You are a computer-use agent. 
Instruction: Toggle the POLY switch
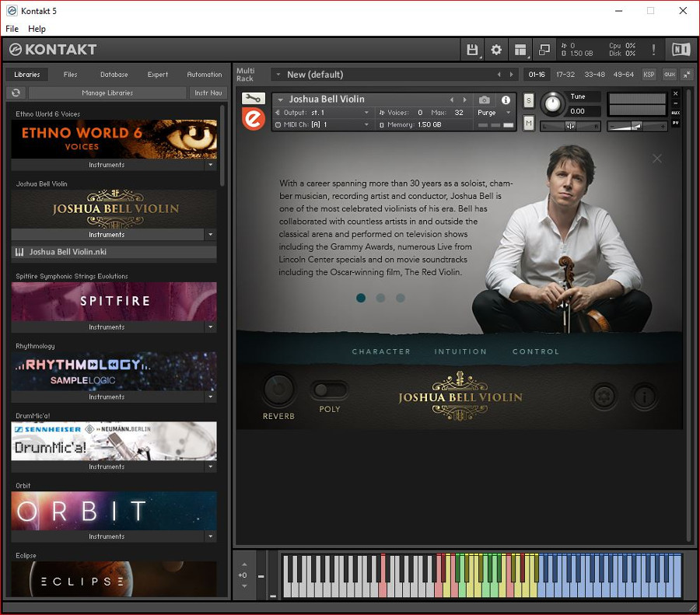(330, 390)
